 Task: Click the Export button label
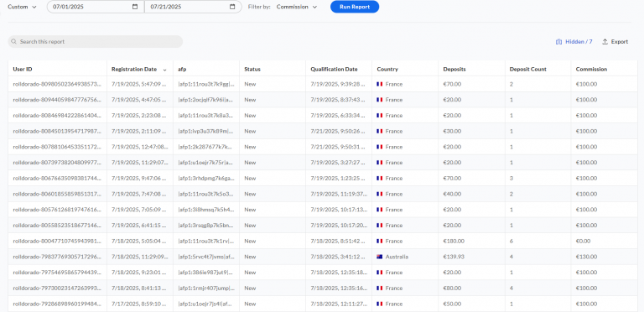[x=620, y=41]
